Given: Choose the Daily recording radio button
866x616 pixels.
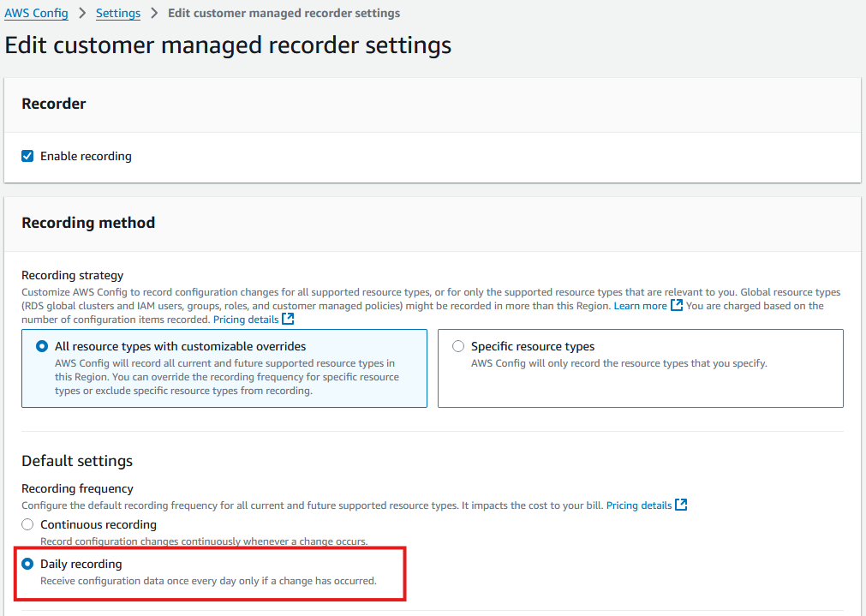Looking at the screenshot, I should tap(27, 564).
